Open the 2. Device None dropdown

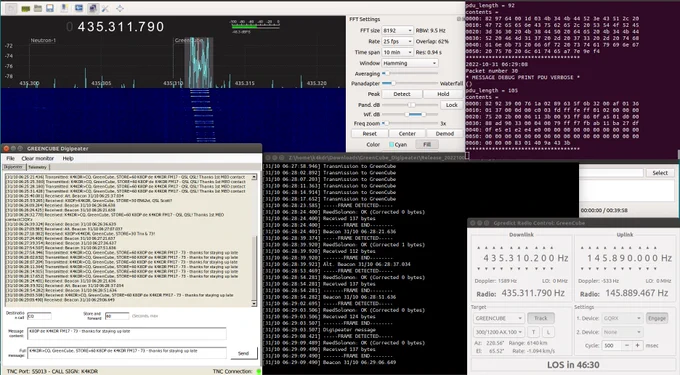622,332
